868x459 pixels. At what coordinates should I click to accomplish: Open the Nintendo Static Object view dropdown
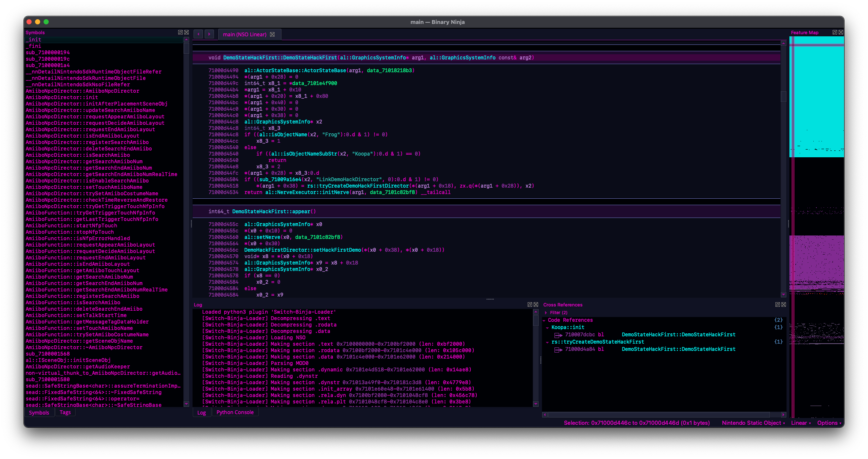[x=754, y=423]
